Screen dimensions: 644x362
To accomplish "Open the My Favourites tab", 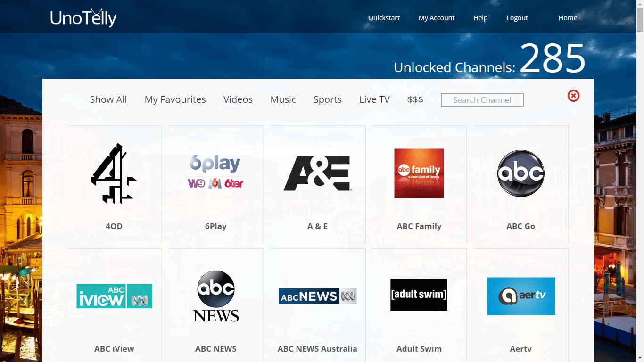I will (x=175, y=99).
